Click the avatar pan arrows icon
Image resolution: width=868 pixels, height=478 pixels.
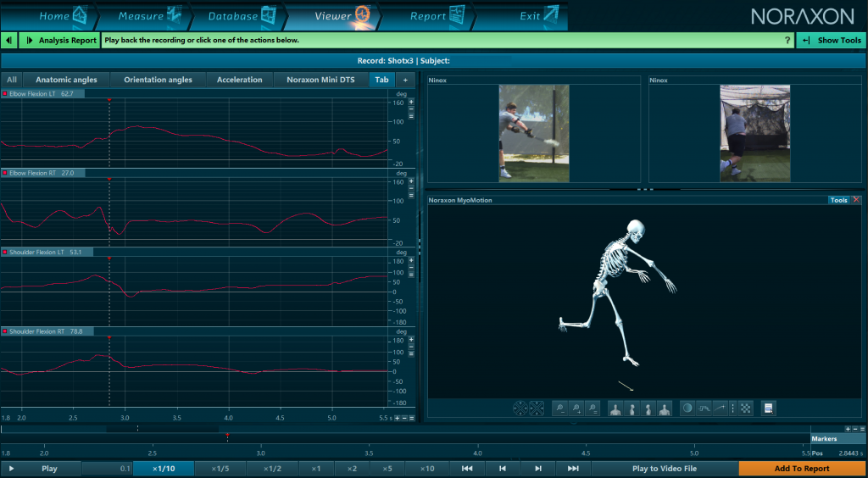520,409
